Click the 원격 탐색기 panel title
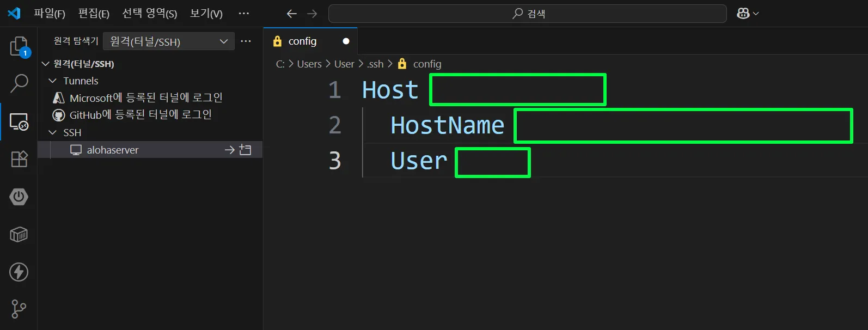Screen dimensions: 868x330 click(x=76, y=41)
